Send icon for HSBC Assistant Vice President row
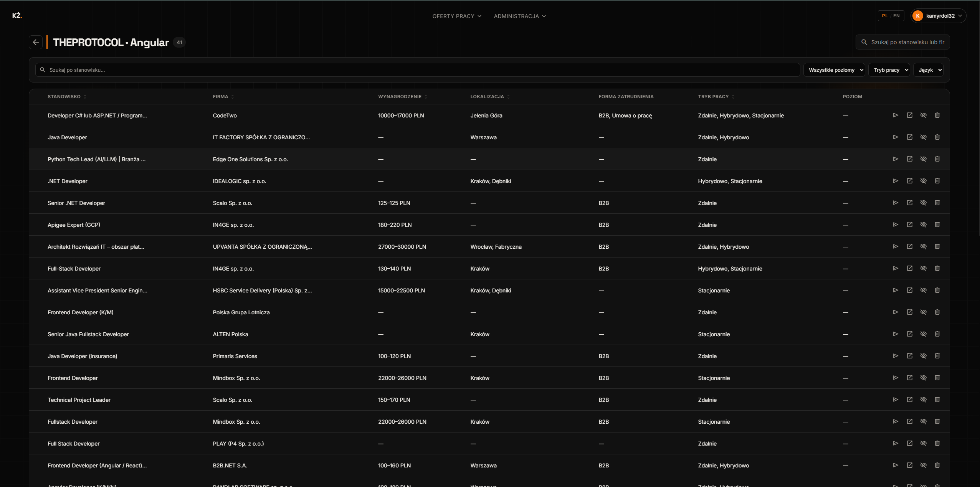 (896, 290)
